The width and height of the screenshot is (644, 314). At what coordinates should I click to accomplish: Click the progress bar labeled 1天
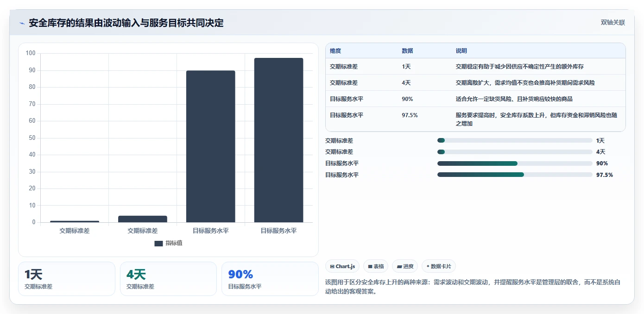(515, 140)
